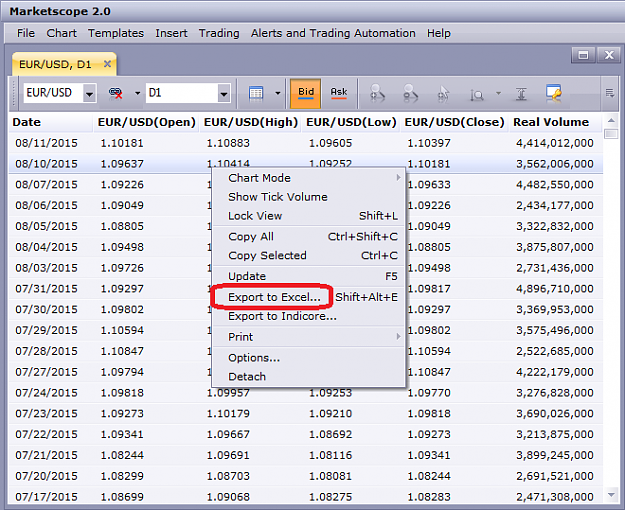The width and height of the screenshot is (625, 510).
Task: Click volume 4,896,710,000 cell
Action: pyautogui.click(x=554, y=289)
